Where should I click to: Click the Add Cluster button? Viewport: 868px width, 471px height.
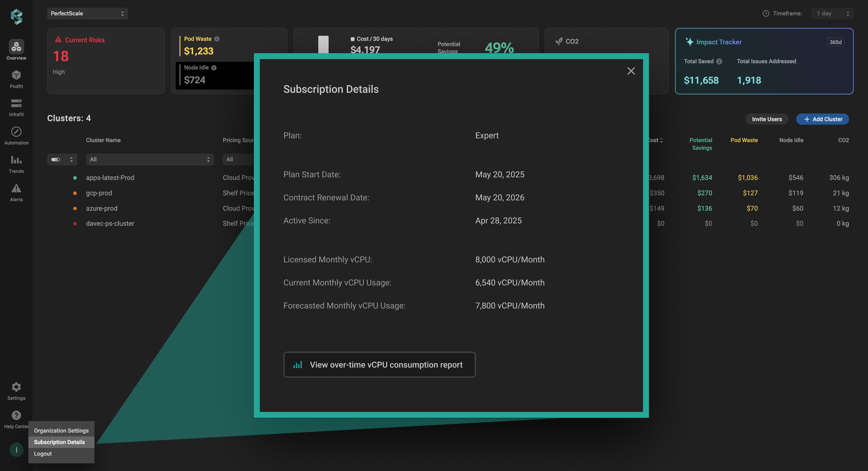point(822,119)
